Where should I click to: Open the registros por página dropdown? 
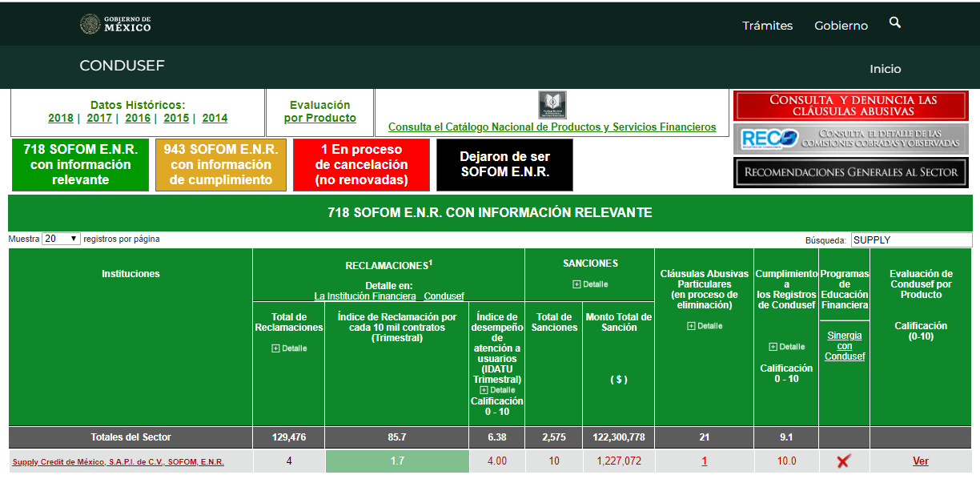tap(62, 239)
